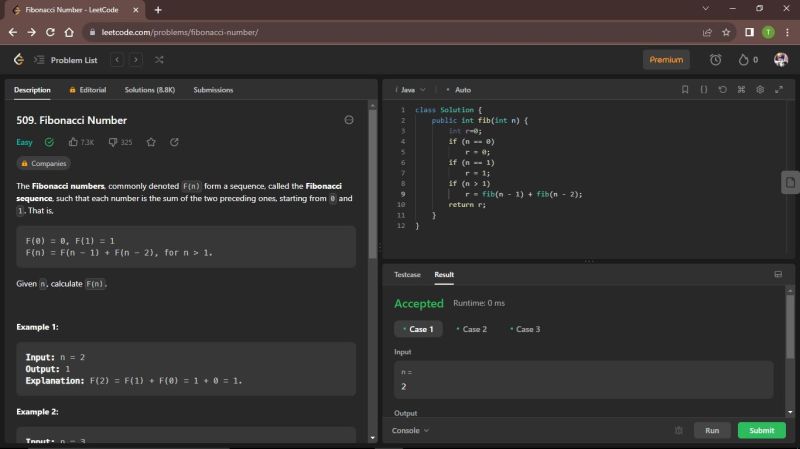Viewport: 800px width, 449px height.
Task: Switch to the Solutions (8.8K) tab
Action: click(150, 90)
